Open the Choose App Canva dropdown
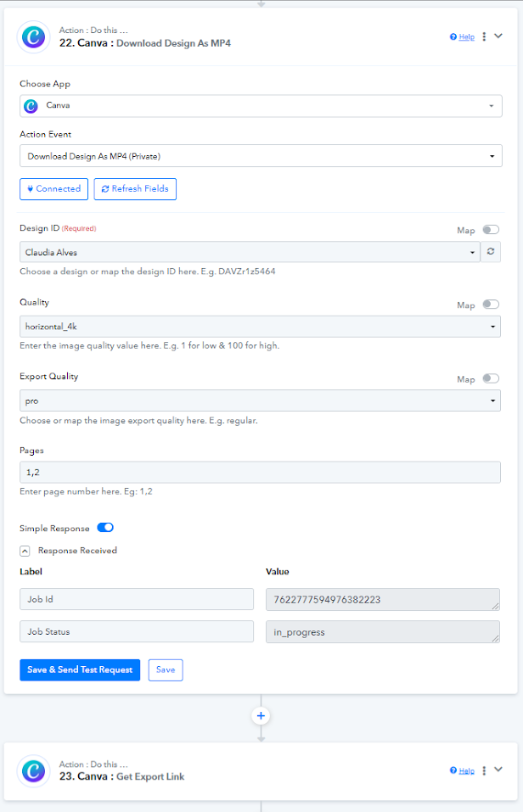The image size is (523, 812). coord(261,106)
